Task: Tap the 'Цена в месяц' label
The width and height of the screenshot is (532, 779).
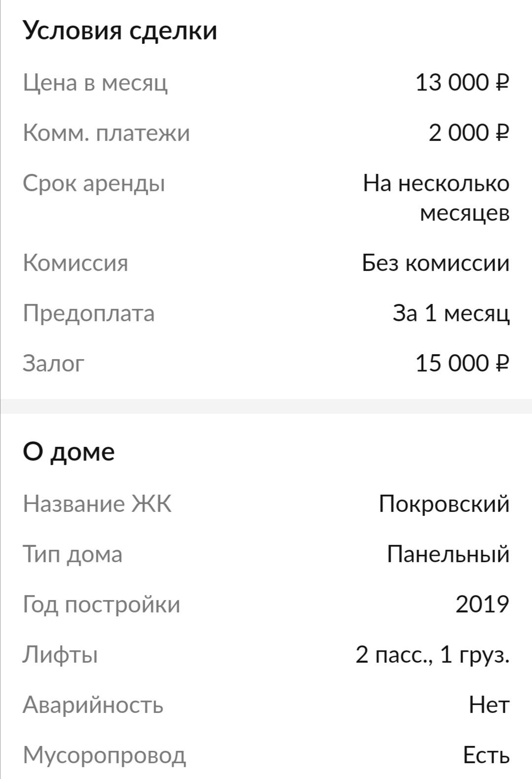Action: (x=95, y=82)
